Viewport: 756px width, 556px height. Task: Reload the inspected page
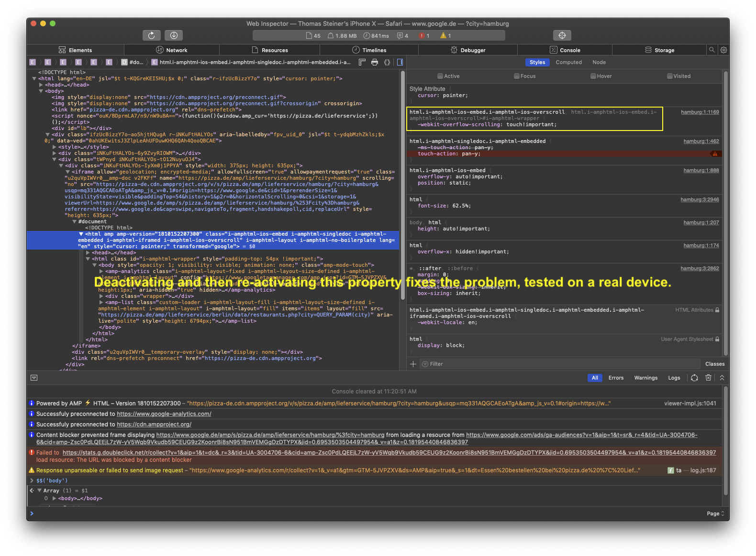151,35
